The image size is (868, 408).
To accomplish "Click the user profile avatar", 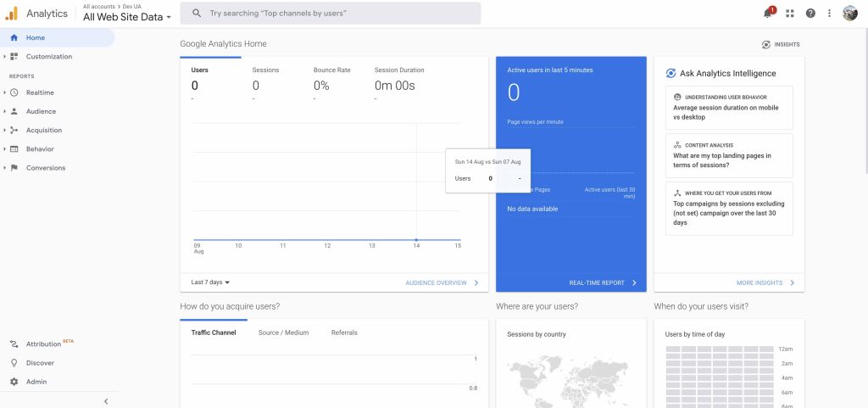I will coord(849,14).
